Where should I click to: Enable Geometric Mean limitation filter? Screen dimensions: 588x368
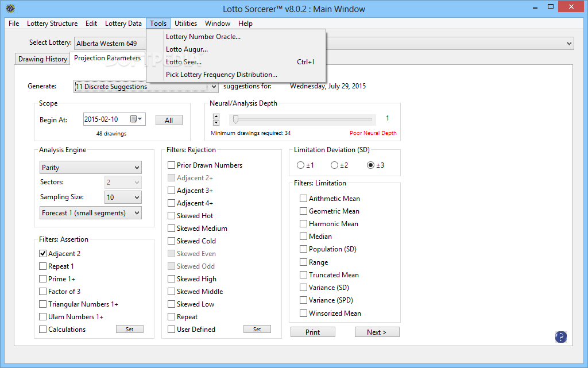tap(303, 211)
